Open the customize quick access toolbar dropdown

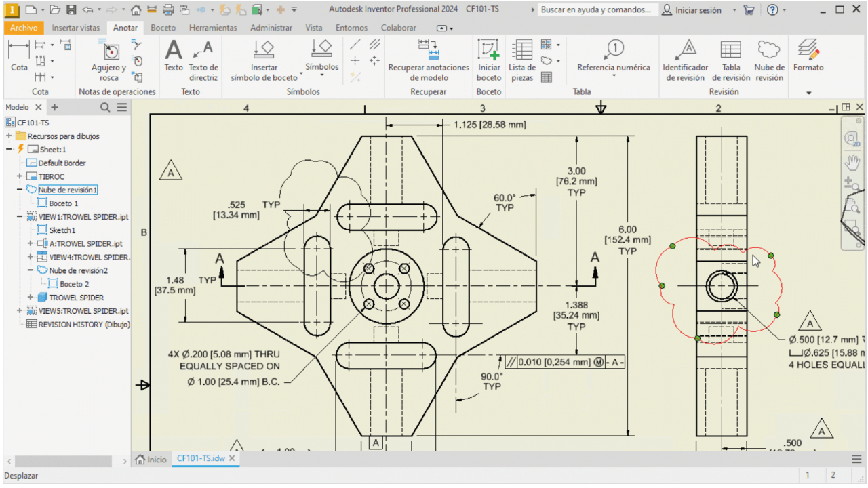(294, 10)
